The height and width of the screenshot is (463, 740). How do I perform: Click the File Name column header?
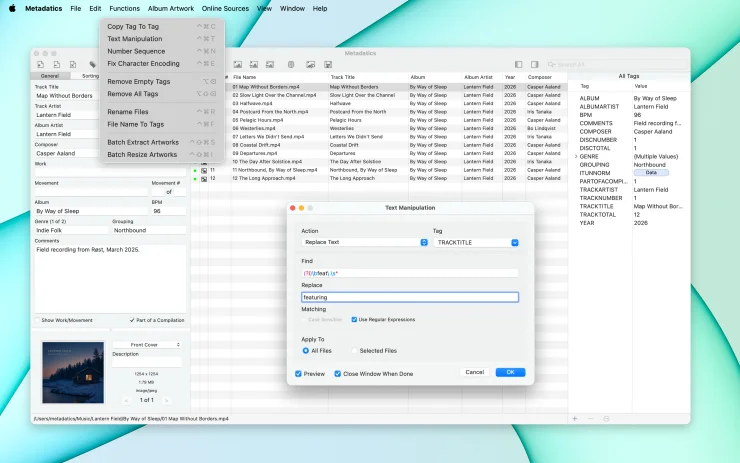click(x=279, y=77)
